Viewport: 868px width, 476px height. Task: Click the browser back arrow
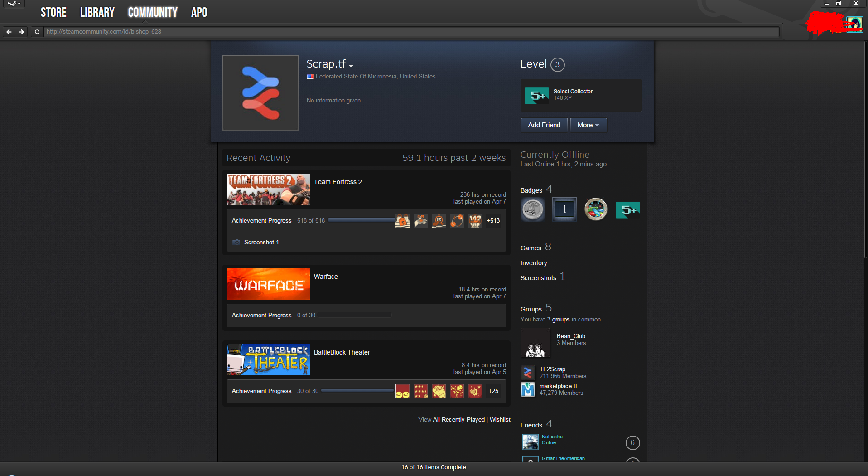[9, 32]
